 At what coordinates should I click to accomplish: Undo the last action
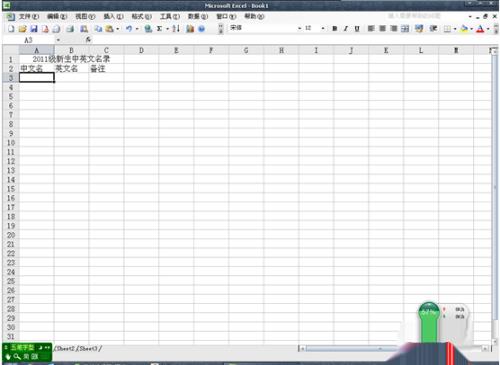point(129,29)
